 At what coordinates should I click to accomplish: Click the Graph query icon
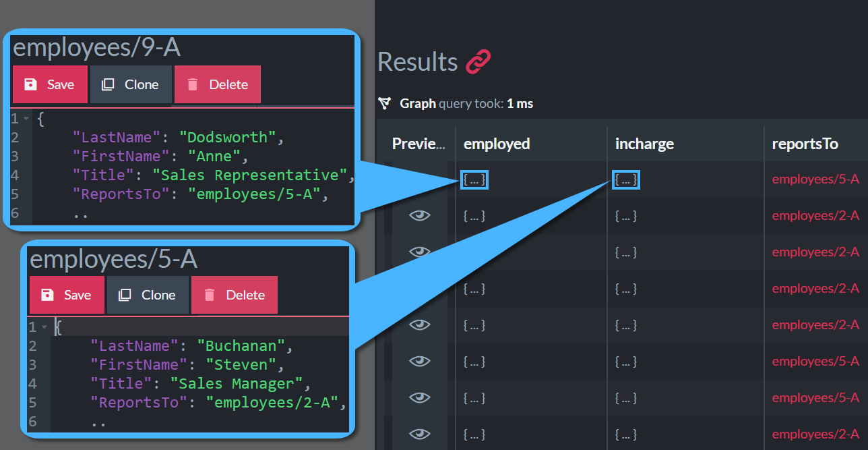(385, 103)
